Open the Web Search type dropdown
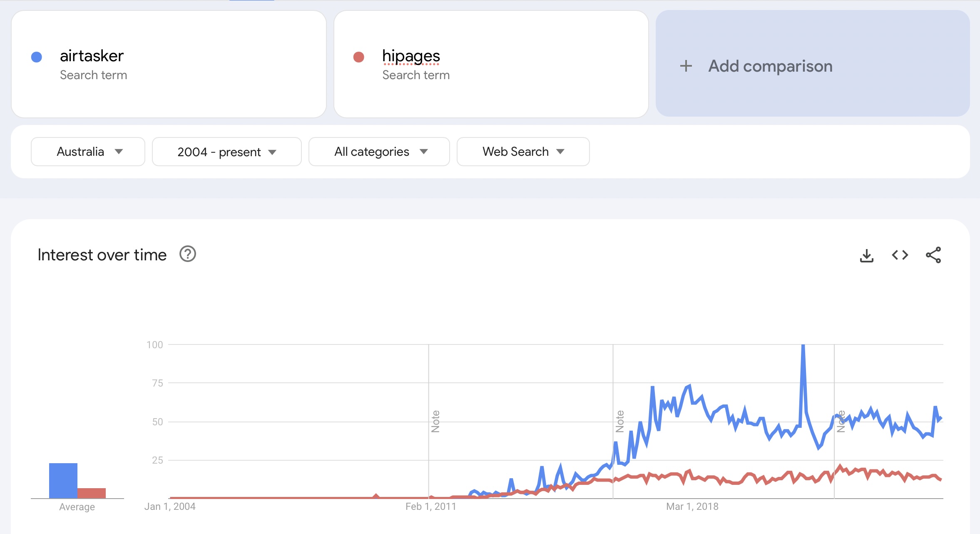Viewport: 980px width, 534px height. (x=523, y=152)
